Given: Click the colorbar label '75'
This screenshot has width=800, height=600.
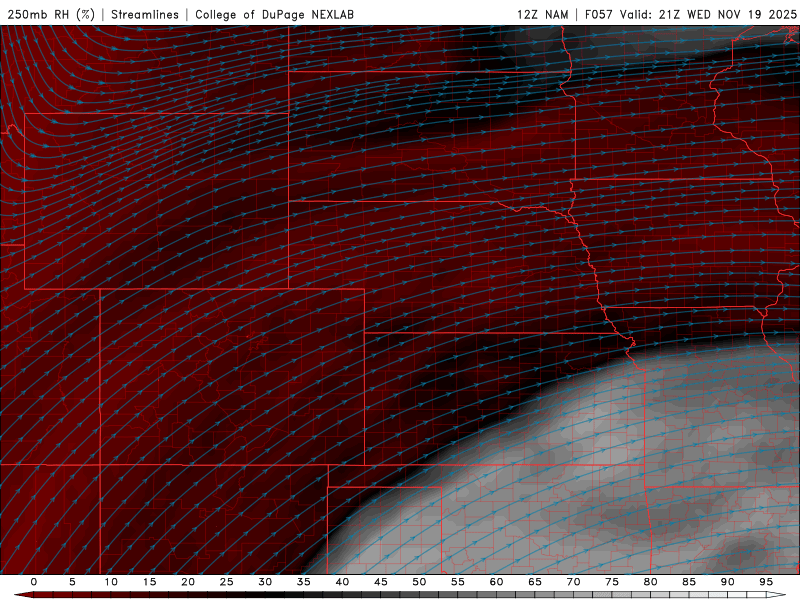Looking at the screenshot, I should tap(612, 582).
